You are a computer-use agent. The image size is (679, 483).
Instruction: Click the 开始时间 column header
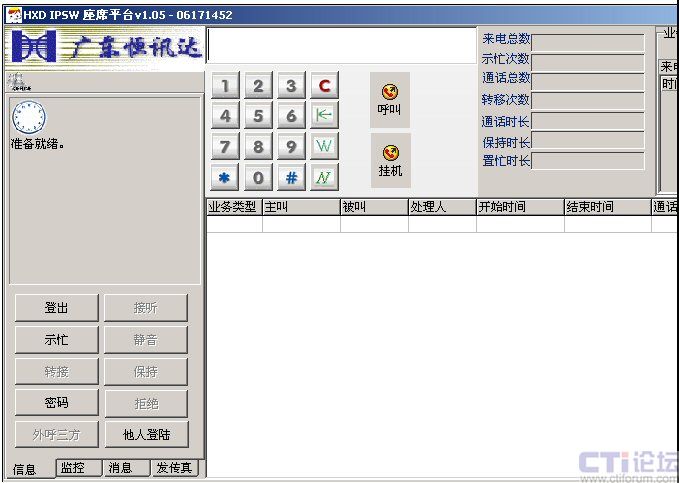coord(519,207)
